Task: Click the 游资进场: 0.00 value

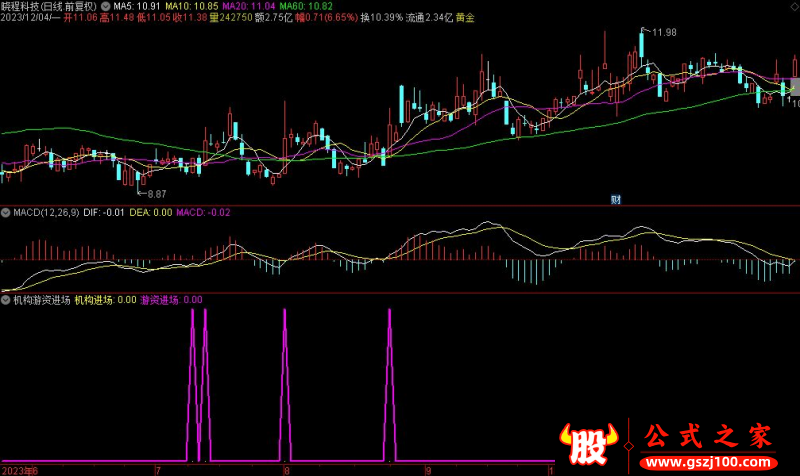Action: (171, 300)
